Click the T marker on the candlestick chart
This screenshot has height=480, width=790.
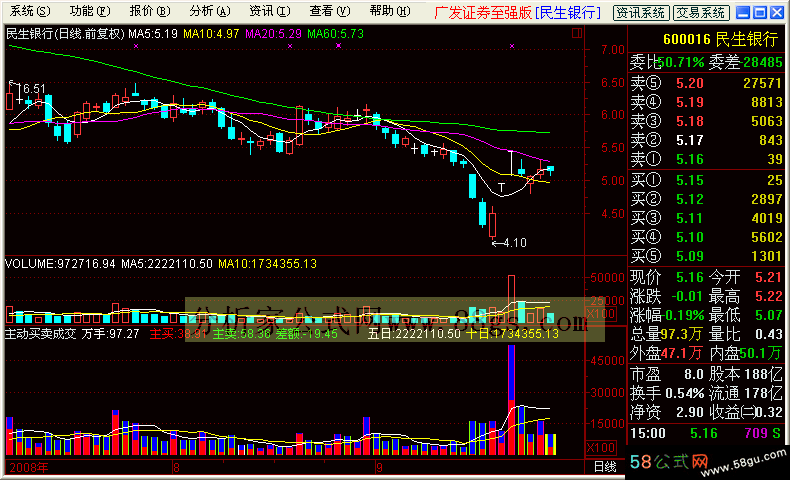click(x=501, y=187)
